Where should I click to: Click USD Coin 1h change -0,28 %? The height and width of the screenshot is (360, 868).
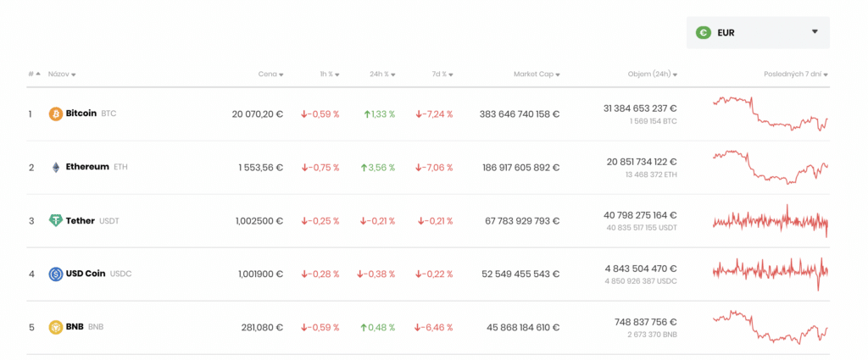tap(320, 274)
